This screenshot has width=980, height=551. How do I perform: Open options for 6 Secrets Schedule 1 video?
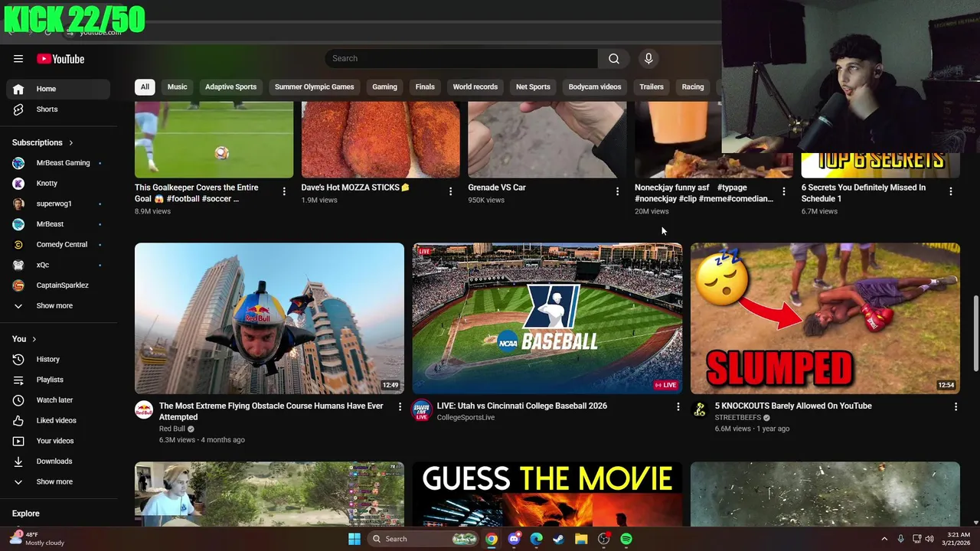click(951, 191)
